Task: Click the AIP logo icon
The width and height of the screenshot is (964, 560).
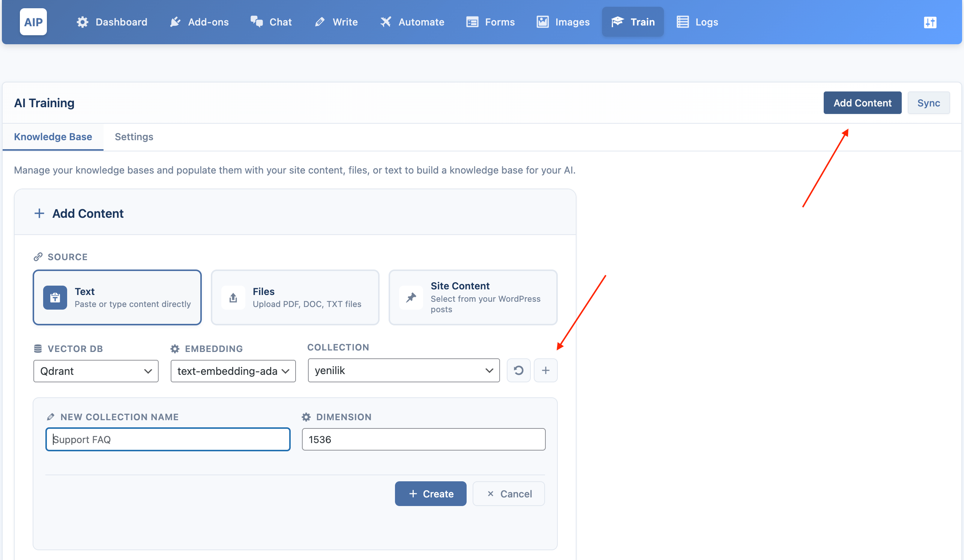Action: tap(33, 22)
